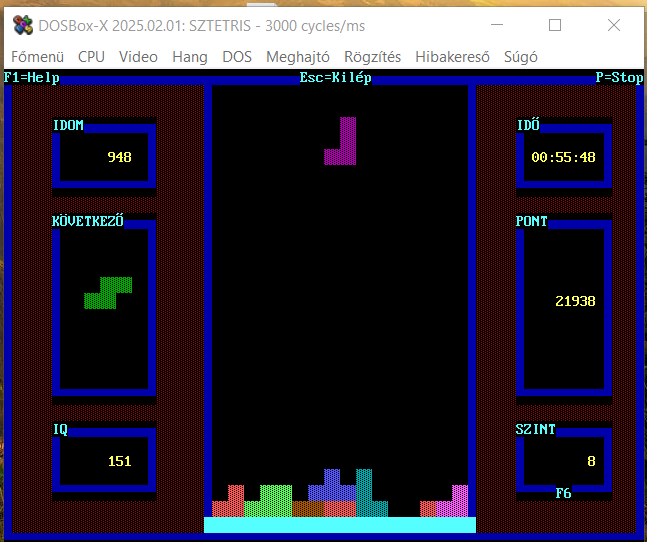Click the IDOM value 948
This screenshot has width=647, height=542.
point(119,157)
